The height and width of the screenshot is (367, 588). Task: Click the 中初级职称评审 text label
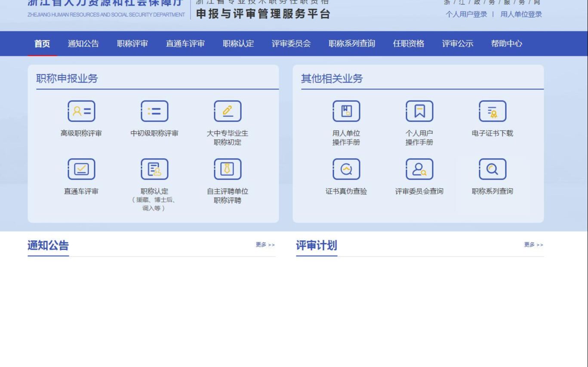click(x=154, y=133)
